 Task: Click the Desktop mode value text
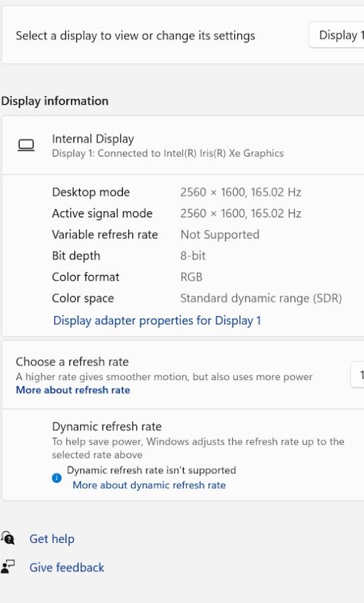pos(240,192)
